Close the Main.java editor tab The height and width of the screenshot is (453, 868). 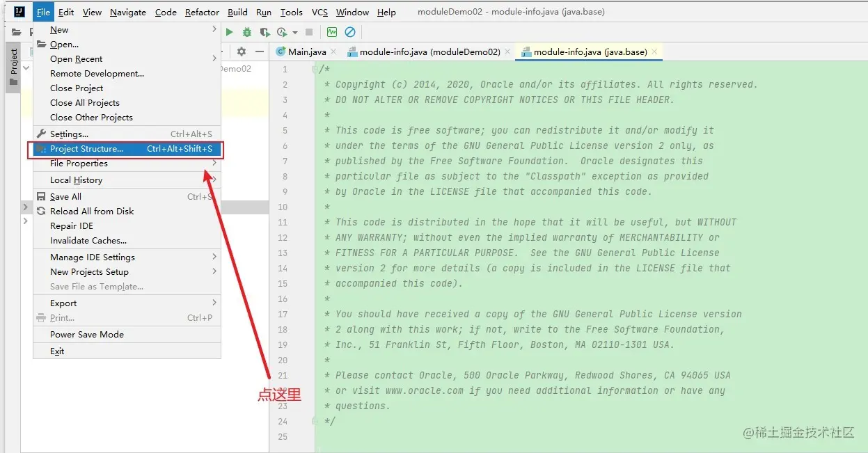(333, 52)
